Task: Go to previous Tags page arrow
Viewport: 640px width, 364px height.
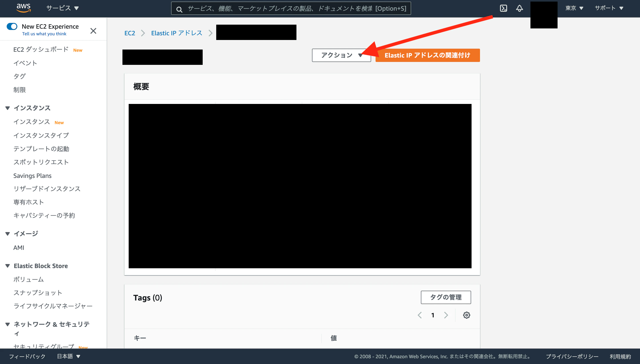Action: (x=420, y=315)
